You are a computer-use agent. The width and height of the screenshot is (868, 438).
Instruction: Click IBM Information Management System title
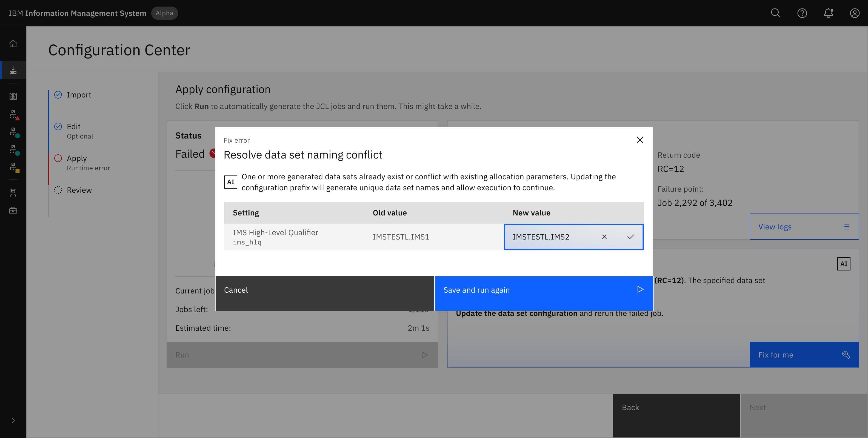(78, 13)
